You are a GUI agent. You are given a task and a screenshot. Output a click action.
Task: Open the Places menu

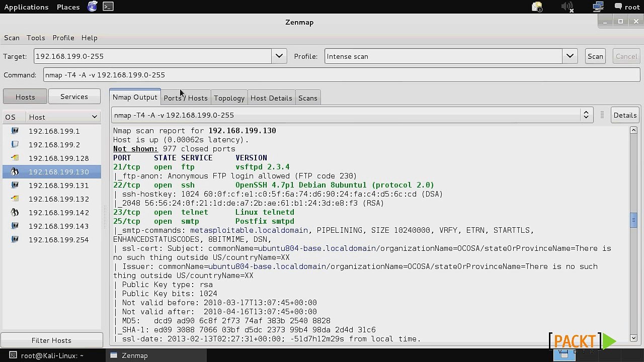click(68, 7)
